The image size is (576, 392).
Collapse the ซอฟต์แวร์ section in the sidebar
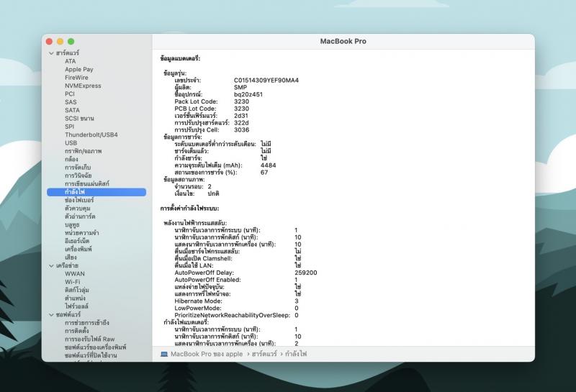click(x=51, y=315)
